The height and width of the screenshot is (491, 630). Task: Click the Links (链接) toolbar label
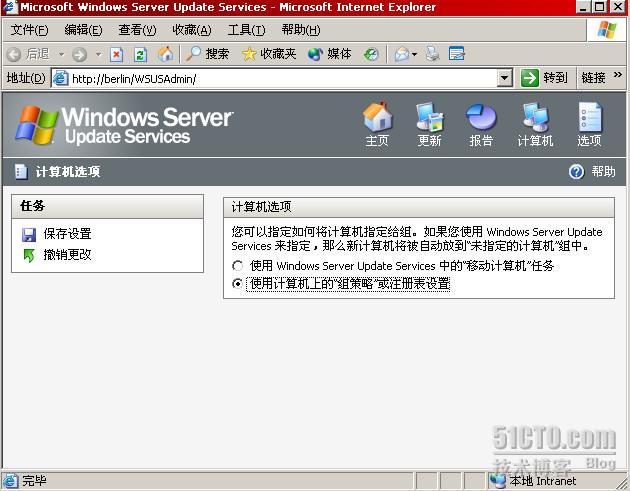point(593,78)
